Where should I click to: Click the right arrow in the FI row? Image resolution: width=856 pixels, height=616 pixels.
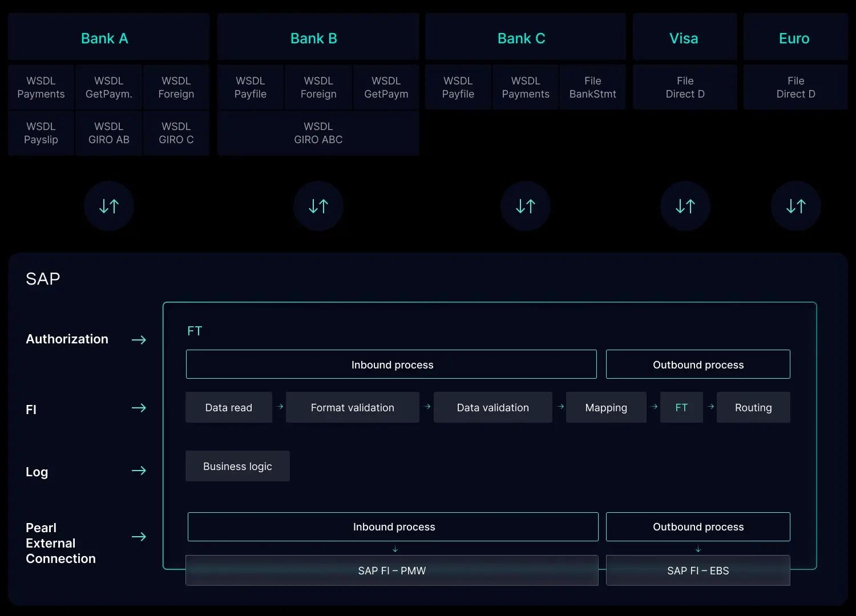point(139,408)
